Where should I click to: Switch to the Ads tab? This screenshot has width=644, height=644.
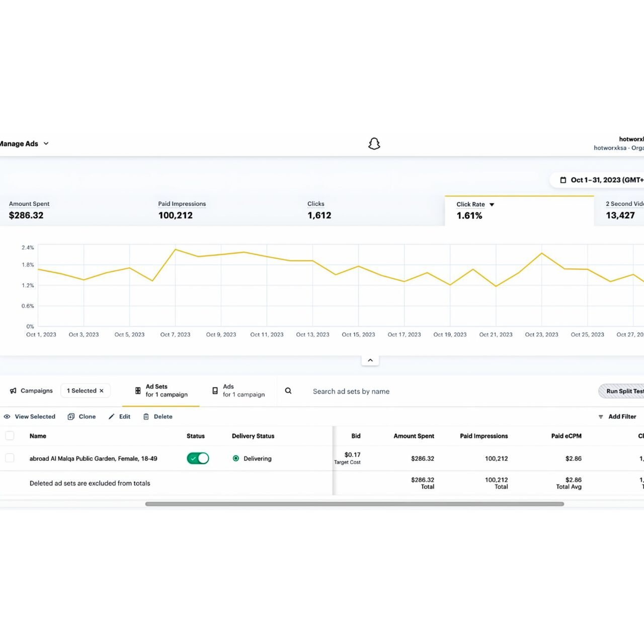pos(238,391)
